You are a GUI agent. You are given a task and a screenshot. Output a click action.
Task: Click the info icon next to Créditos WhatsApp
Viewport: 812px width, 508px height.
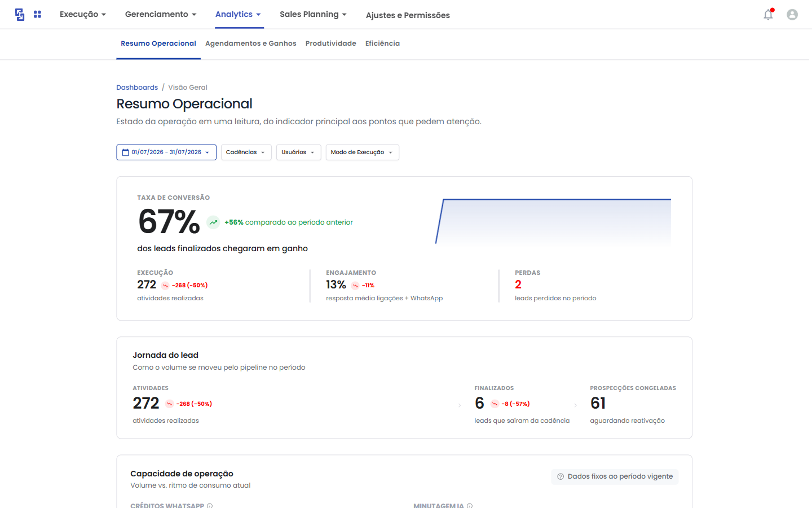[x=210, y=506]
